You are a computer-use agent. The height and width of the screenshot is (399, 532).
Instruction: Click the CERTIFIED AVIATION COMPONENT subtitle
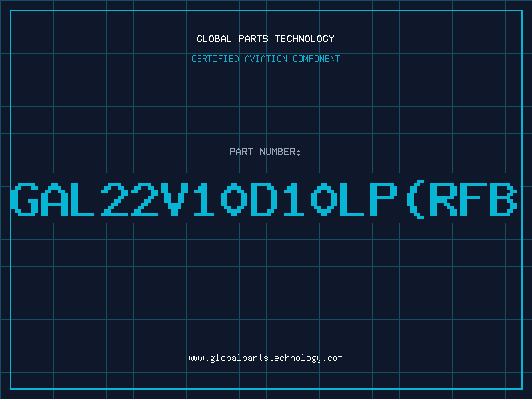tap(265, 59)
